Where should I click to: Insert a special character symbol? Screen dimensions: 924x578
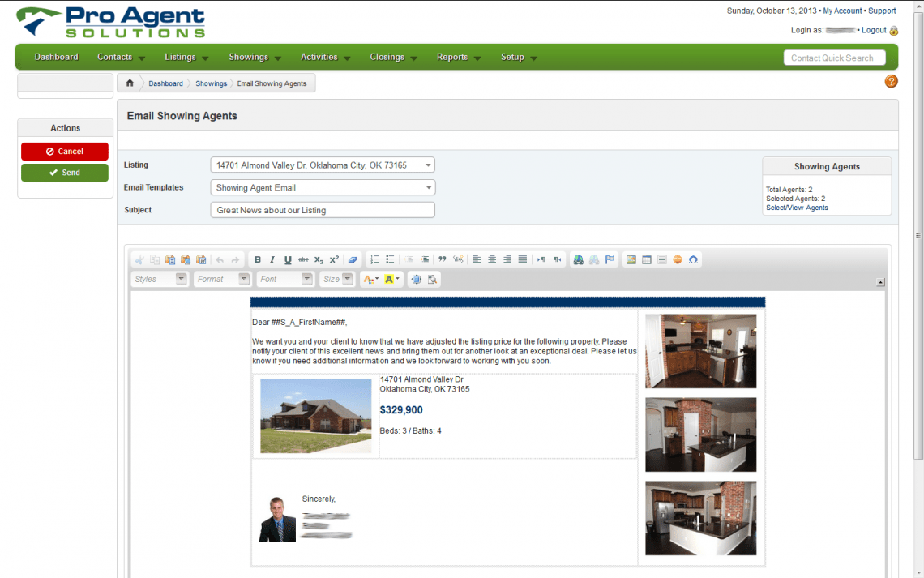pyautogui.click(x=693, y=259)
